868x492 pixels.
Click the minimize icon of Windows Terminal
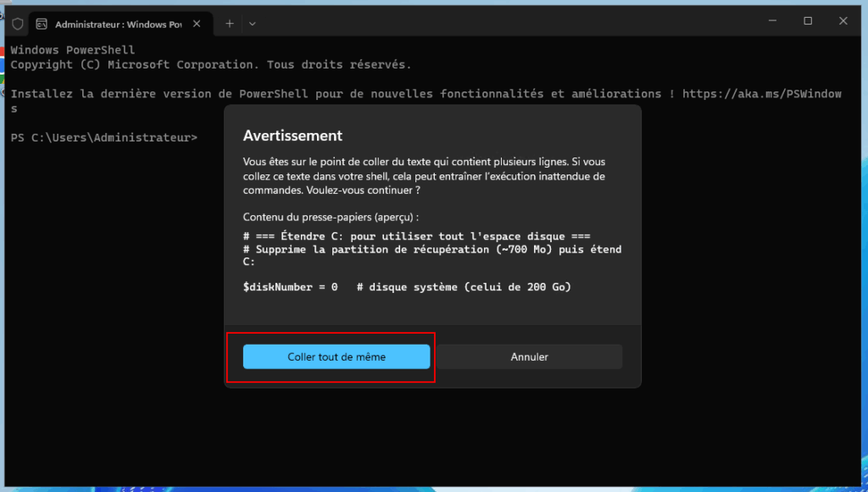tap(772, 20)
